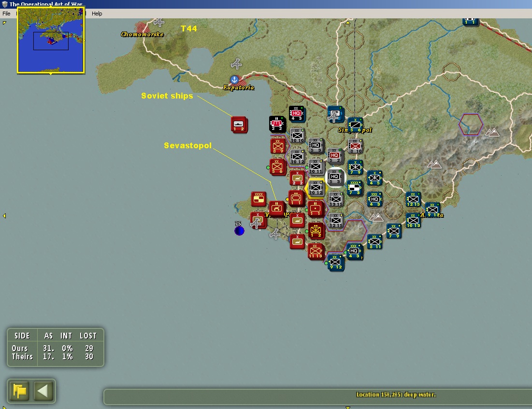Click the bottom edge map scroll arrow
Image resolution: width=532 pixels, height=409 pixels.
click(x=348, y=407)
